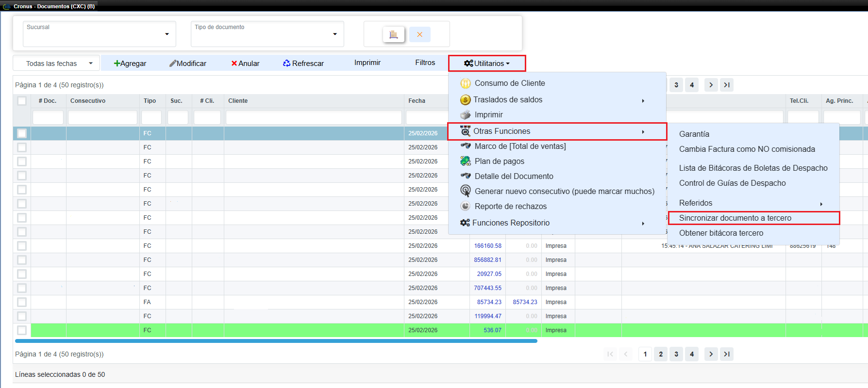Viewport: 868px width, 388px height.
Task: Choose Obtener bitácora tercero from submenu
Action: tap(721, 233)
